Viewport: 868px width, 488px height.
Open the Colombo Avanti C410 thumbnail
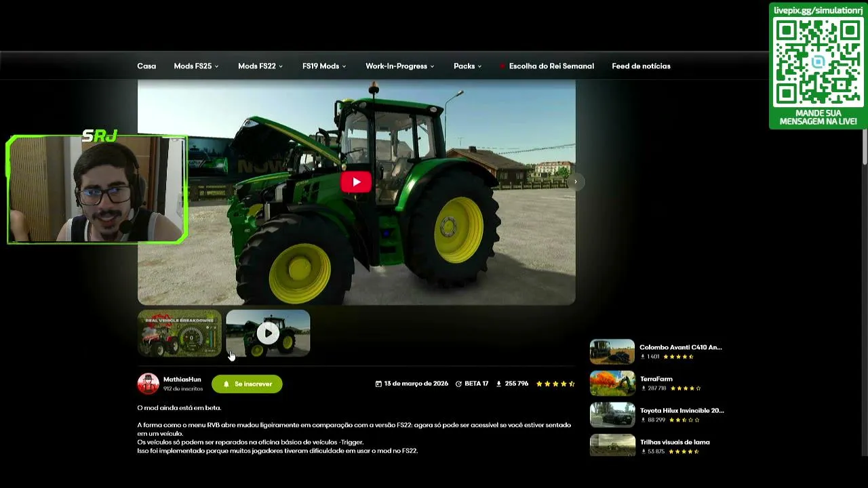click(612, 352)
